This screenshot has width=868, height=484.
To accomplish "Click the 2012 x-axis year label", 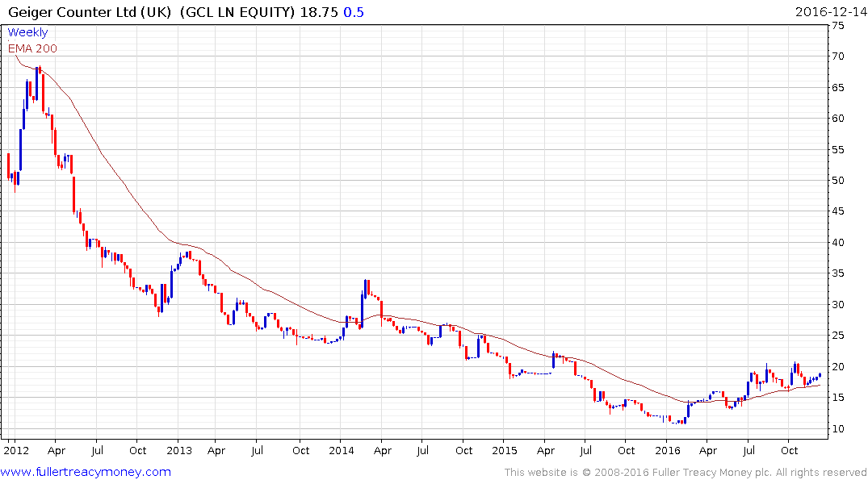I will pyautogui.click(x=16, y=450).
